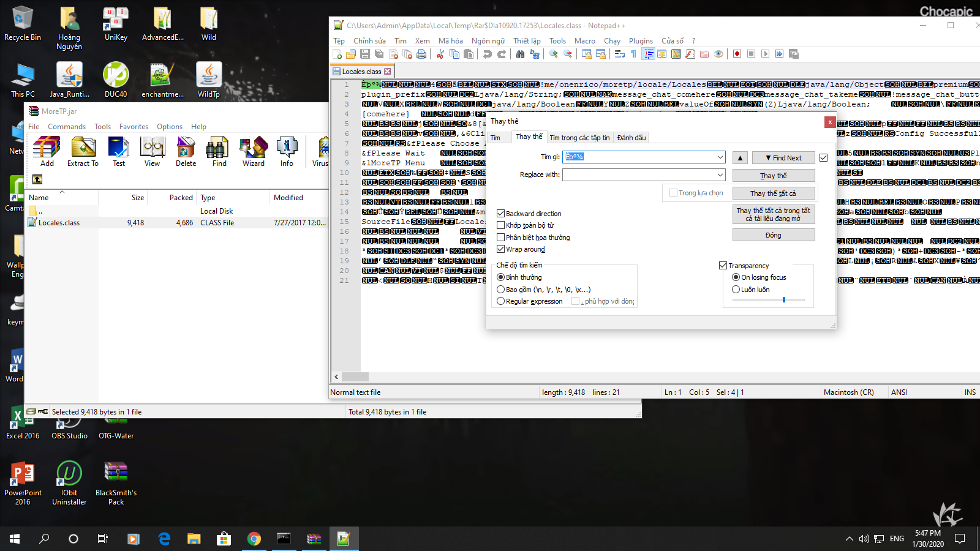Screen dimensions: 980x551
Task: Open the Ngôn ngữ menu
Action: (488, 41)
